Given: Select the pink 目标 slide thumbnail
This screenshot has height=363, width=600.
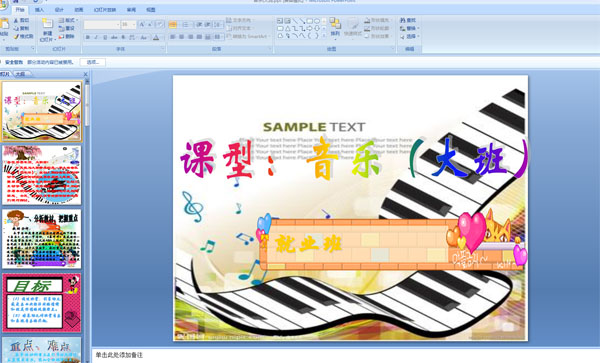Looking at the screenshot, I should (42, 303).
